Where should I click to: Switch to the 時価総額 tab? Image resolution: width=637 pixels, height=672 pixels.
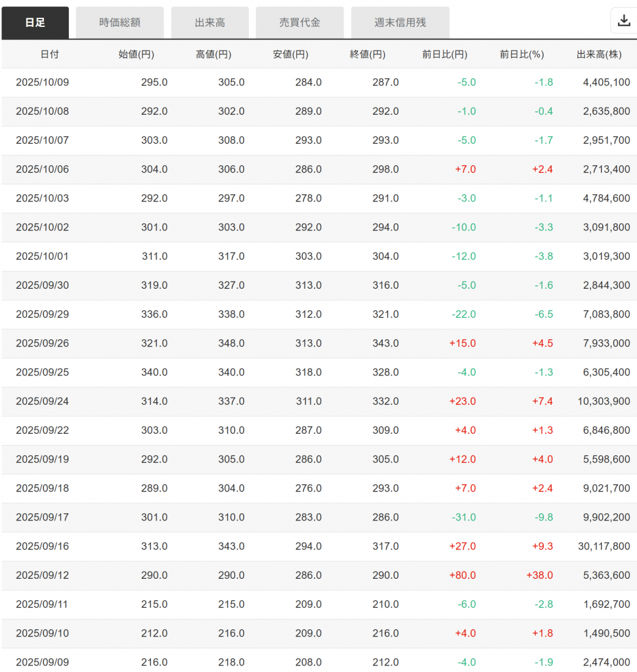(120, 22)
